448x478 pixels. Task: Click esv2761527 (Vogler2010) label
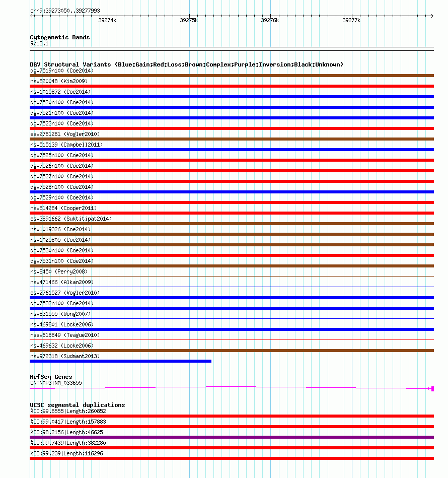click(65, 293)
